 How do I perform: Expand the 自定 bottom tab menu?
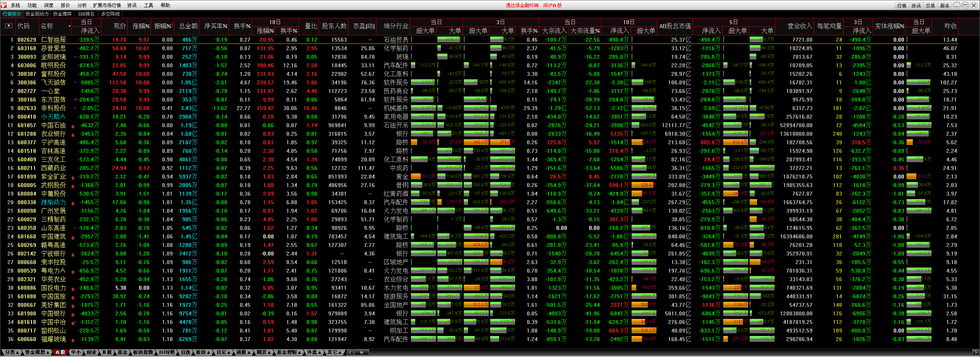click(x=223, y=352)
